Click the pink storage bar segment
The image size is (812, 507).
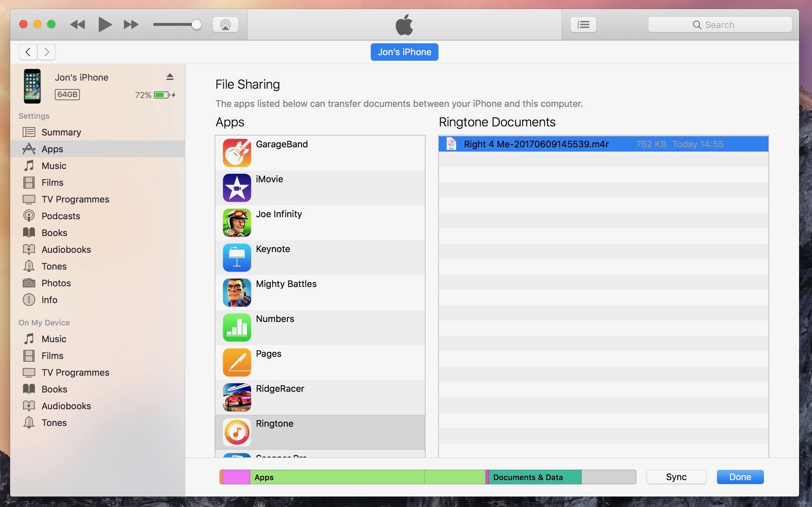236,477
